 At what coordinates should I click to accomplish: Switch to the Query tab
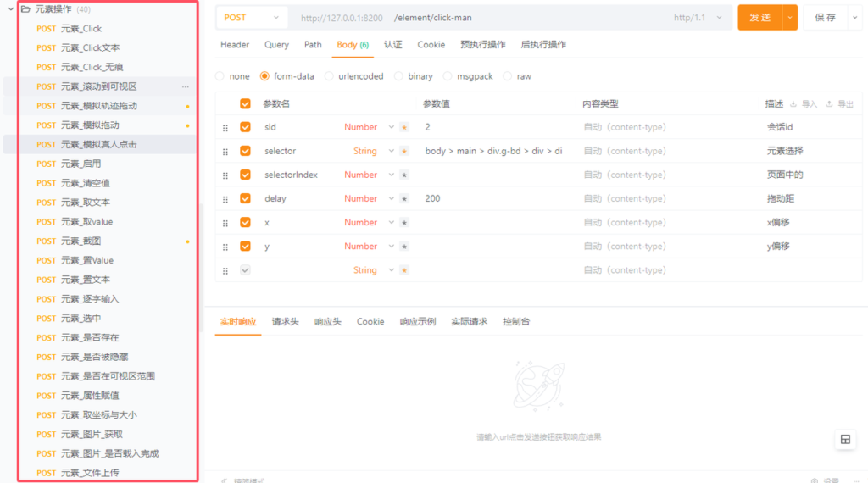[x=276, y=45]
